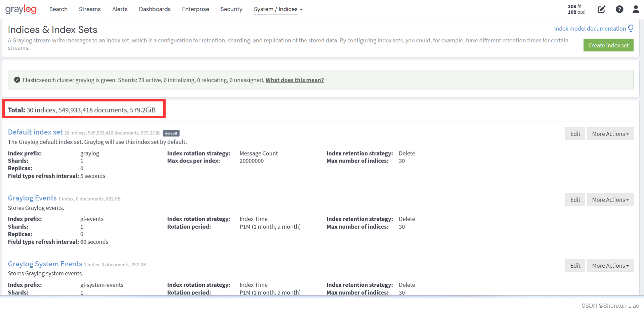Viewport: 644px width, 311px height.
Task: Click '28 indices, 549,933,418 documents' stats
Action: point(112,133)
